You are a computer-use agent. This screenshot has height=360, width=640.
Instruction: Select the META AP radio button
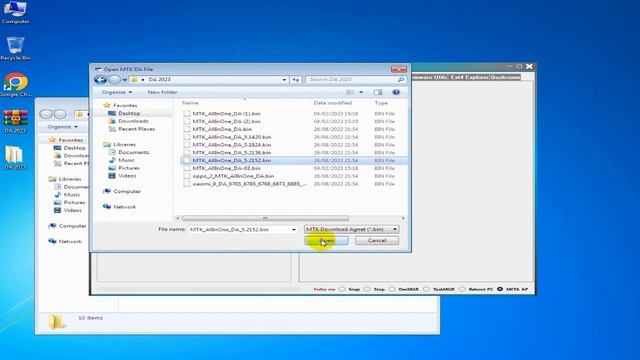500,289
